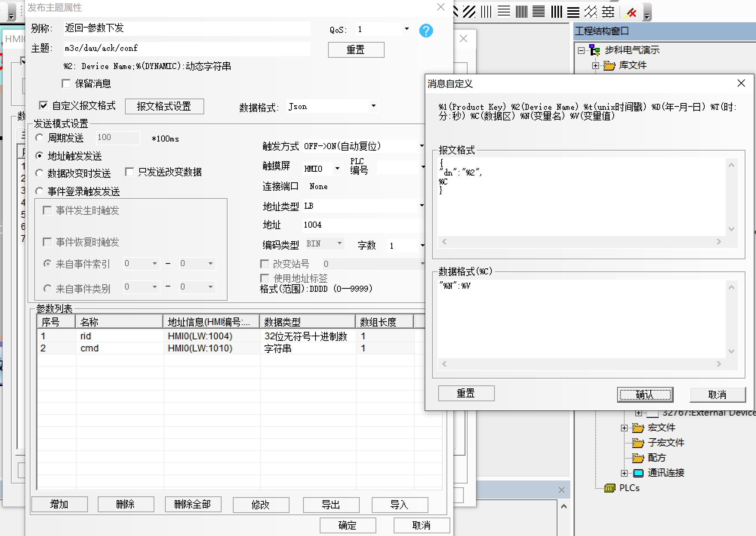Click 增加 to add a parameter
The width and height of the screenshot is (756, 536).
click(x=59, y=504)
